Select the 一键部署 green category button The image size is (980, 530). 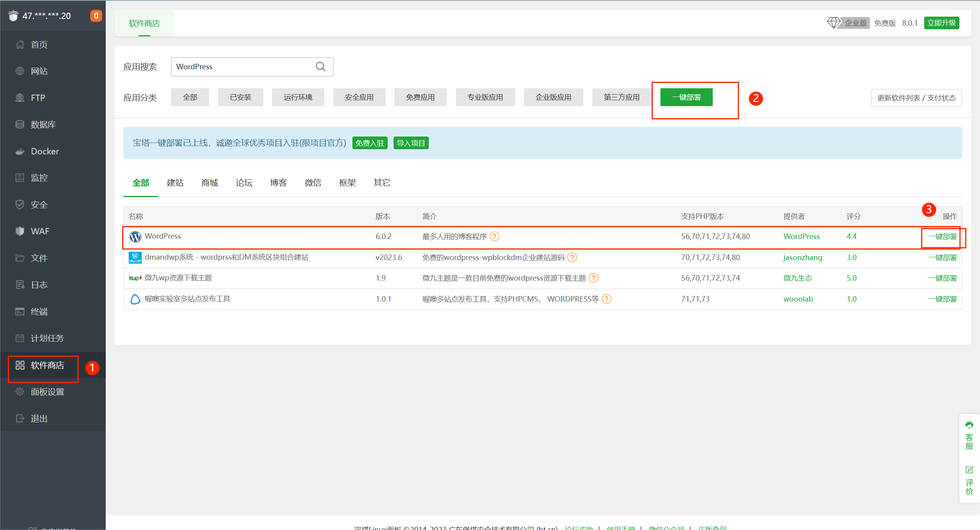(686, 97)
